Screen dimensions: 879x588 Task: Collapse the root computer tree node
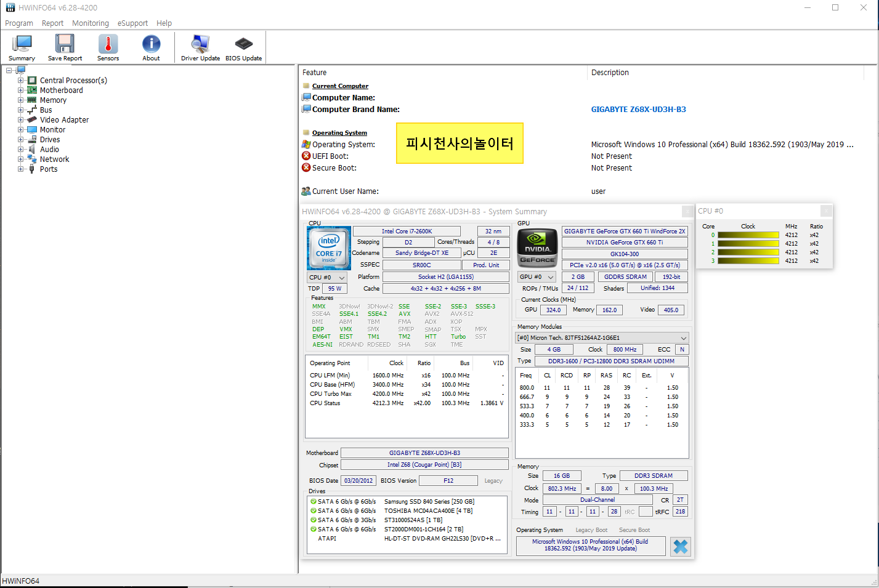(9, 70)
